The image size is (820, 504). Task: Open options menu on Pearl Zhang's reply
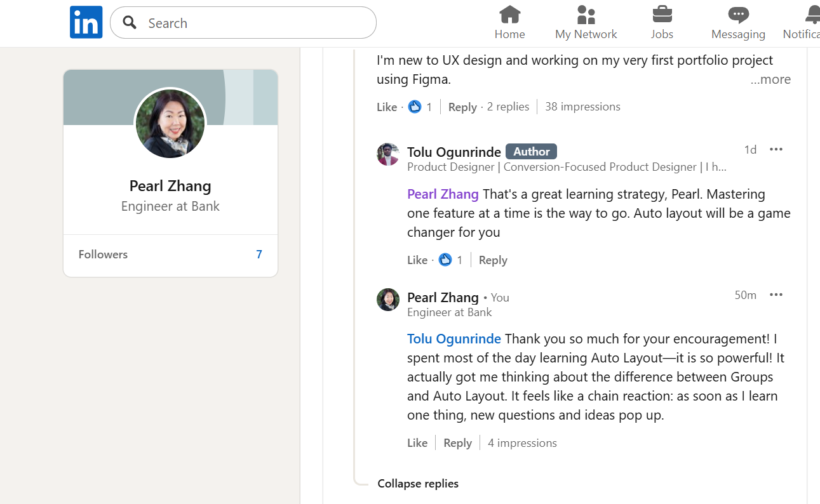point(776,295)
